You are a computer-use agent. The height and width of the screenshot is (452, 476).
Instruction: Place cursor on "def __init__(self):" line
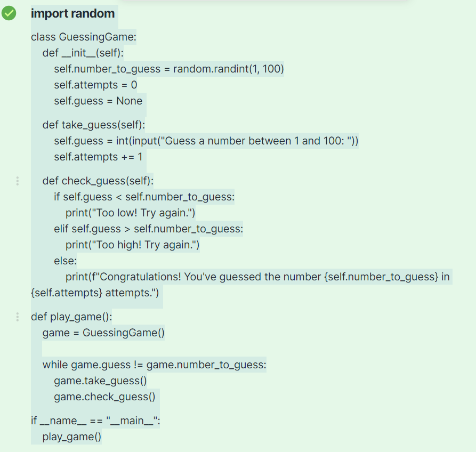pos(83,53)
